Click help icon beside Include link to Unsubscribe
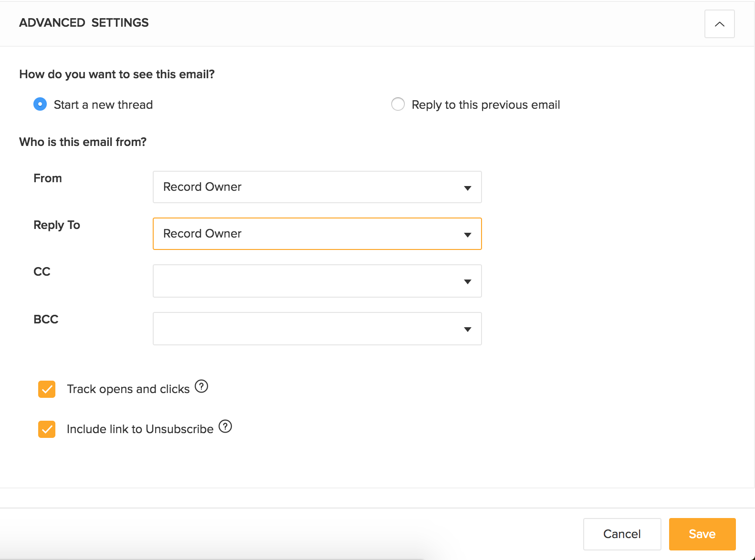This screenshot has width=755, height=560. (x=225, y=426)
